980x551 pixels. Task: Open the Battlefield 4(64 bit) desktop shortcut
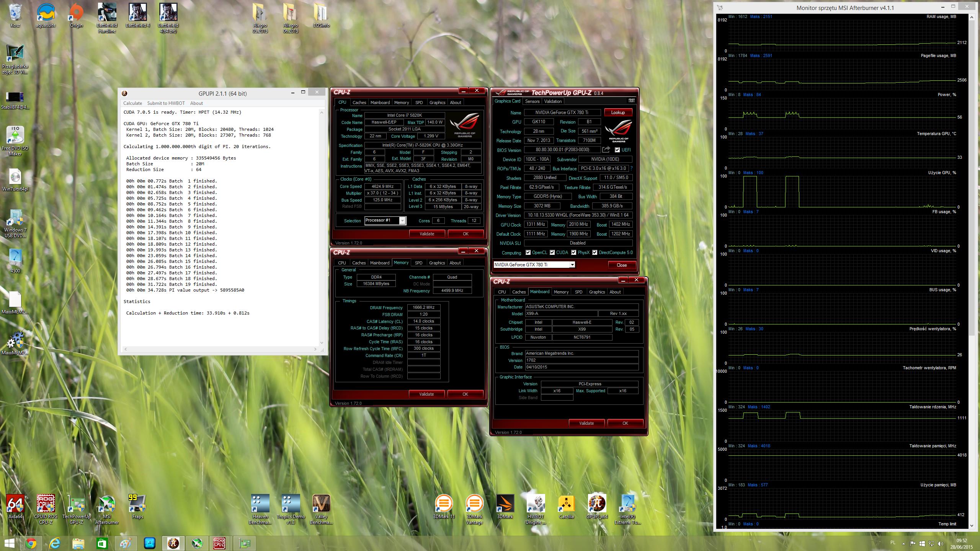(x=168, y=18)
